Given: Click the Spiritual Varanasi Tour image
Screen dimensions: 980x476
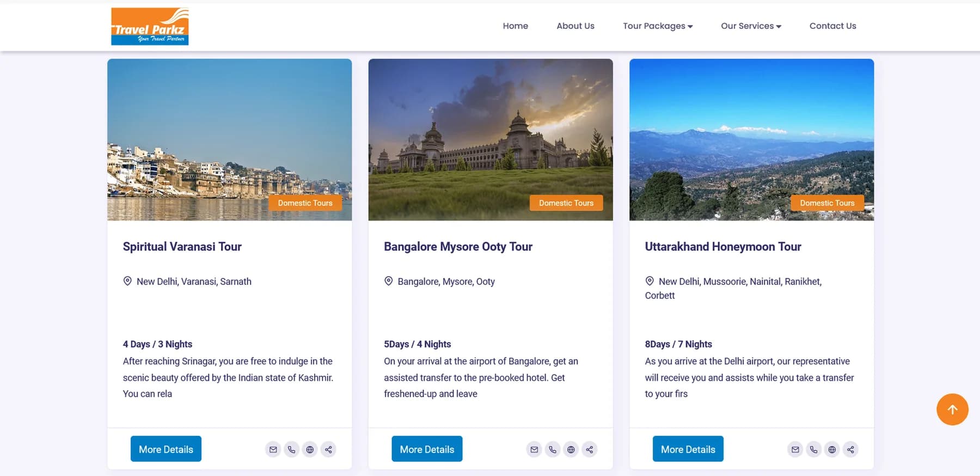Looking at the screenshot, I should 229,139.
